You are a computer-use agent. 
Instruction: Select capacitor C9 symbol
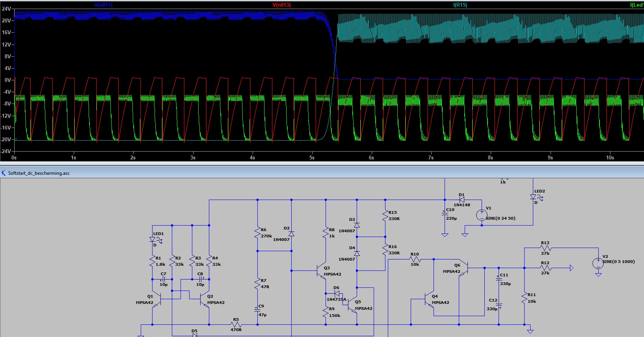click(257, 310)
